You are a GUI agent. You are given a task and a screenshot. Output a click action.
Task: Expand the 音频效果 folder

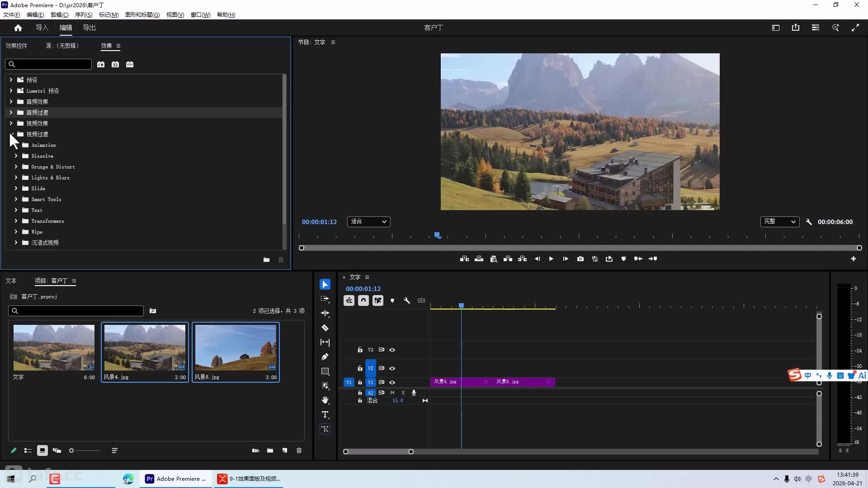[x=11, y=102]
